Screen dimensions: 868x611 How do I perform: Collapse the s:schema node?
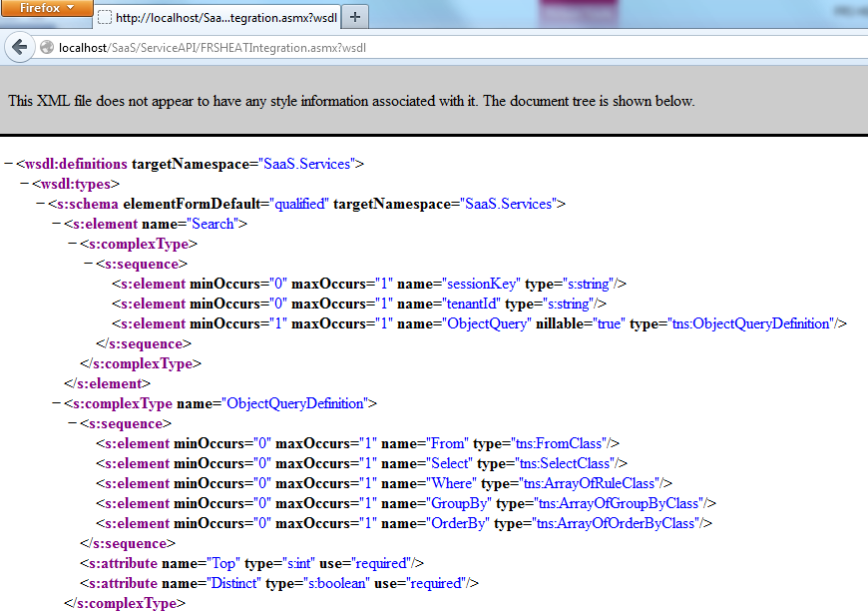(x=41, y=204)
